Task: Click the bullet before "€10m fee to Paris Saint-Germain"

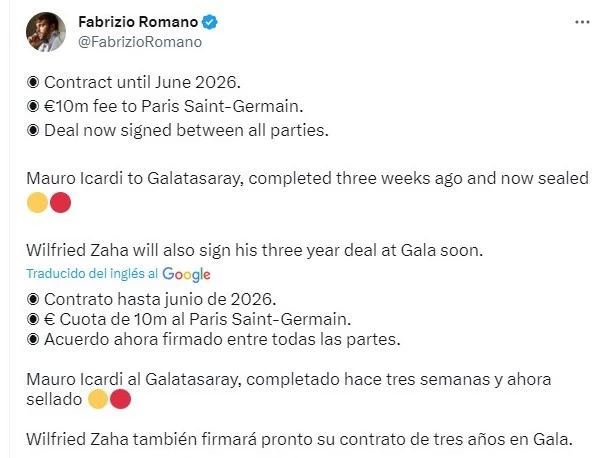Action: click(33, 103)
